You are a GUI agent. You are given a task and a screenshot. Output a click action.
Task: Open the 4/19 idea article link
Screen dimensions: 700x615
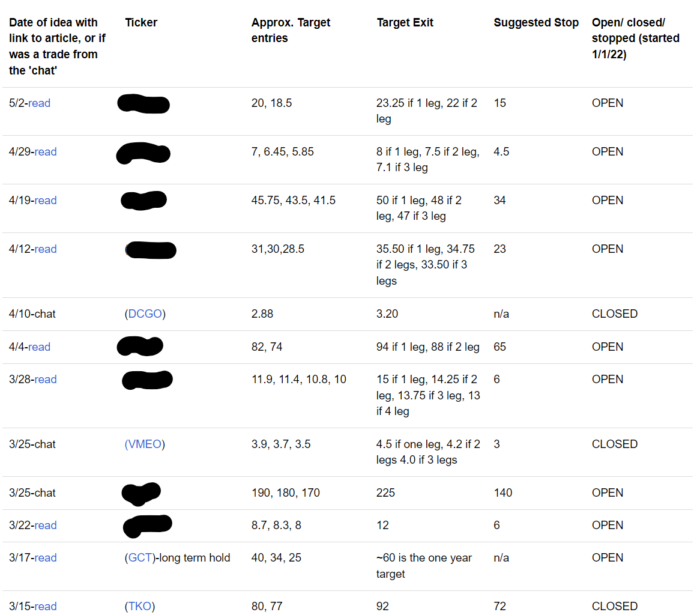click(x=46, y=201)
